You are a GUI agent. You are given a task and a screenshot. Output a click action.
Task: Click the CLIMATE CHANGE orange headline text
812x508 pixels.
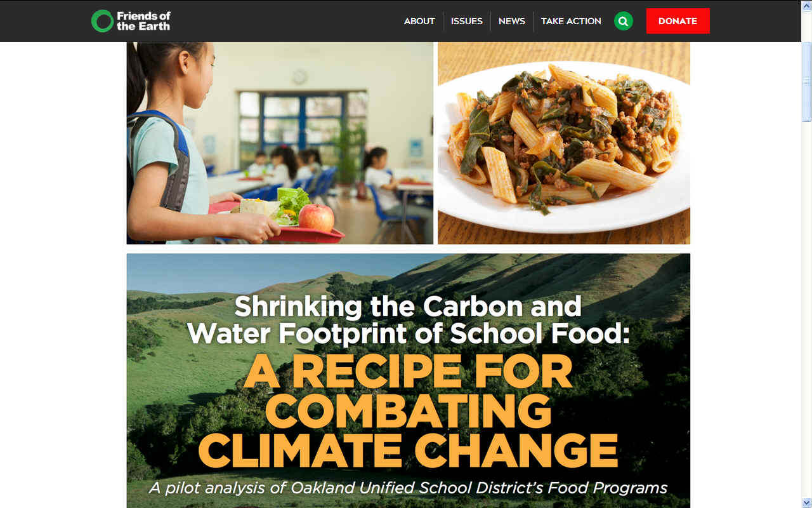click(408, 450)
